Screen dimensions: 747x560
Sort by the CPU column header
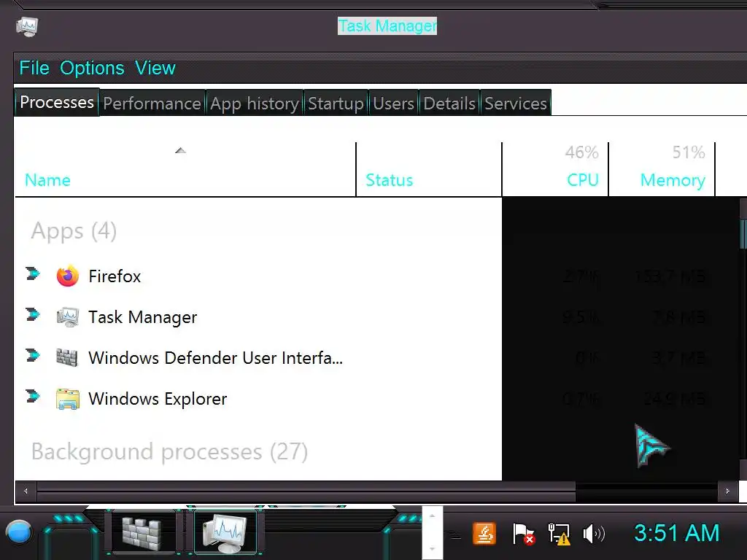583,180
